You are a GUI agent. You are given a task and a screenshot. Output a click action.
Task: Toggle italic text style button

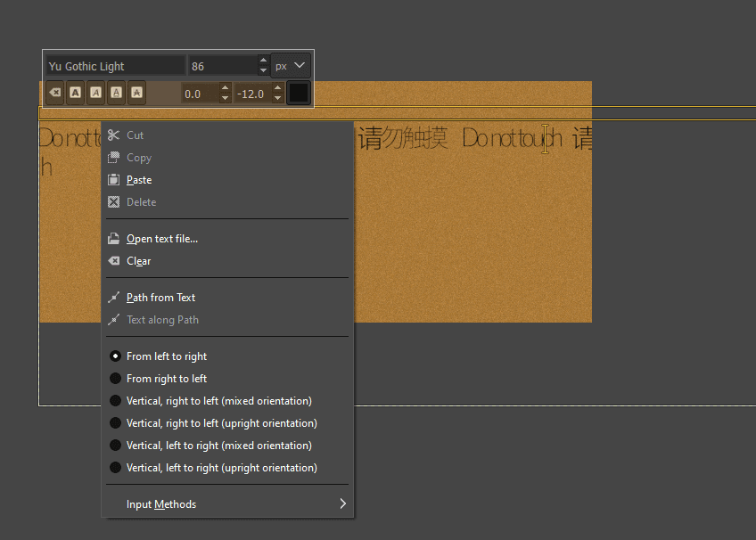pos(96,93)
